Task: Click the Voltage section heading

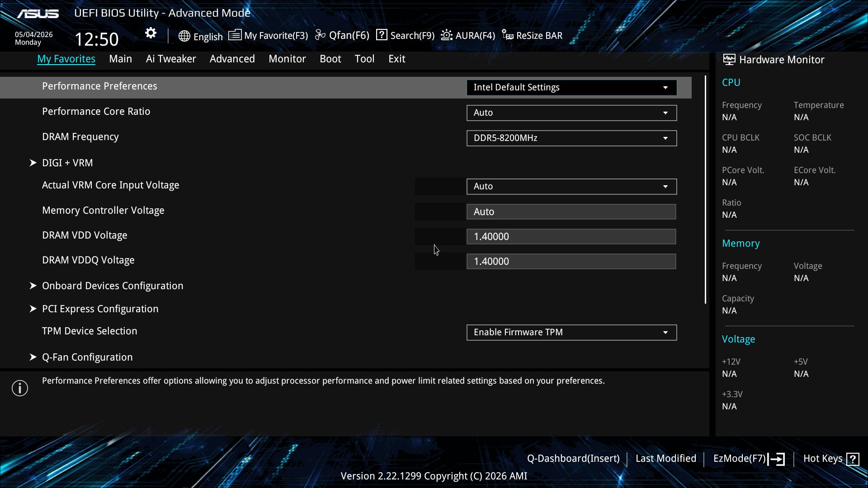Action: point(738,339)
